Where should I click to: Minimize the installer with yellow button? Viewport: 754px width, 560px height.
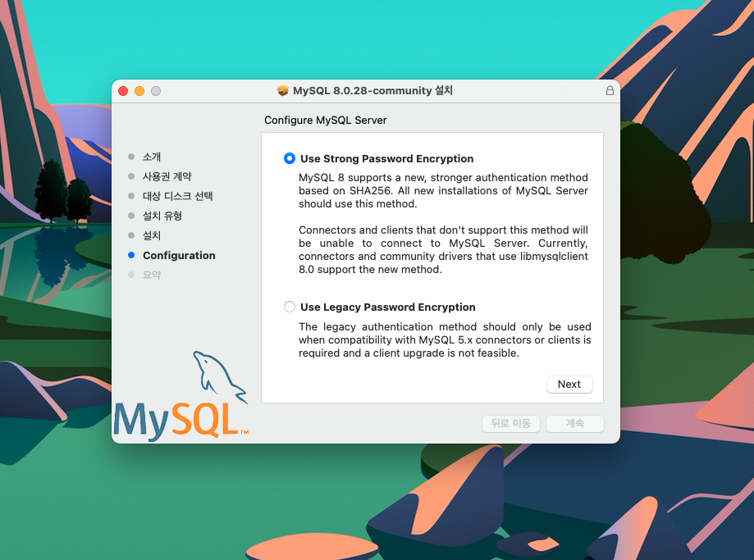[x=139, y=91]
